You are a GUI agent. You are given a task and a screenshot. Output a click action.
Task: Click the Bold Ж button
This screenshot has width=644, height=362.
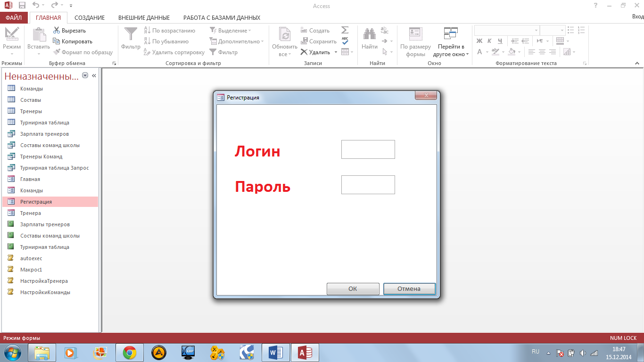[x=479, y=41]
